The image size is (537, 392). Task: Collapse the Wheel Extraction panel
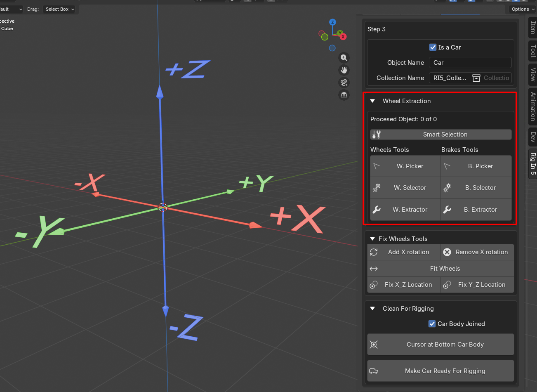(x=372, y=101)
